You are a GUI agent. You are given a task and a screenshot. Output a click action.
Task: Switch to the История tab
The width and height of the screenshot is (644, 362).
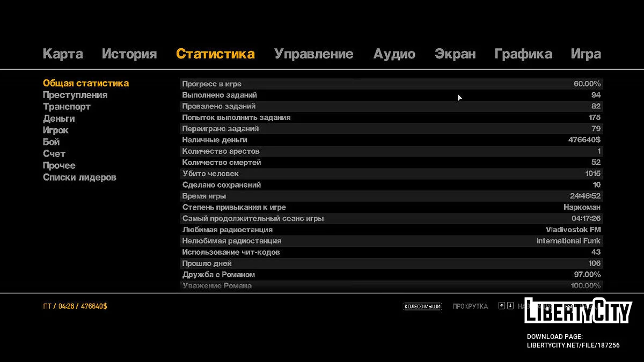point(129,54)
